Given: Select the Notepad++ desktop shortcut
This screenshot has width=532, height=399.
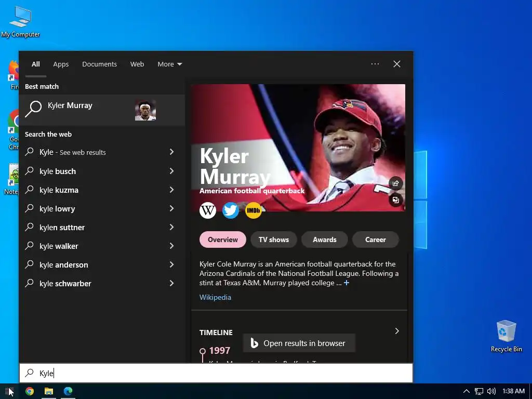Looking at the screenshot, I should tap(14, 179).
